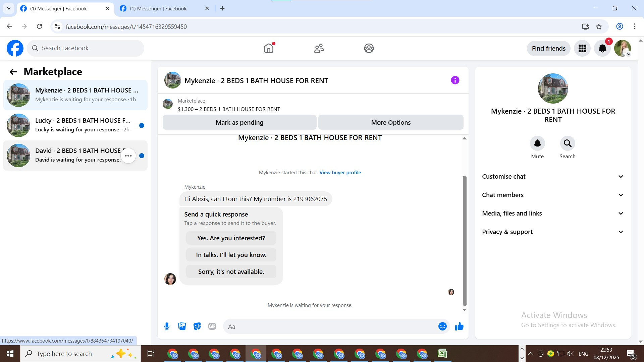This screenshot has height=362, width=644.
Task: Go to the Home feed icon
Action: pyautogui.click(x=269, y=48)
